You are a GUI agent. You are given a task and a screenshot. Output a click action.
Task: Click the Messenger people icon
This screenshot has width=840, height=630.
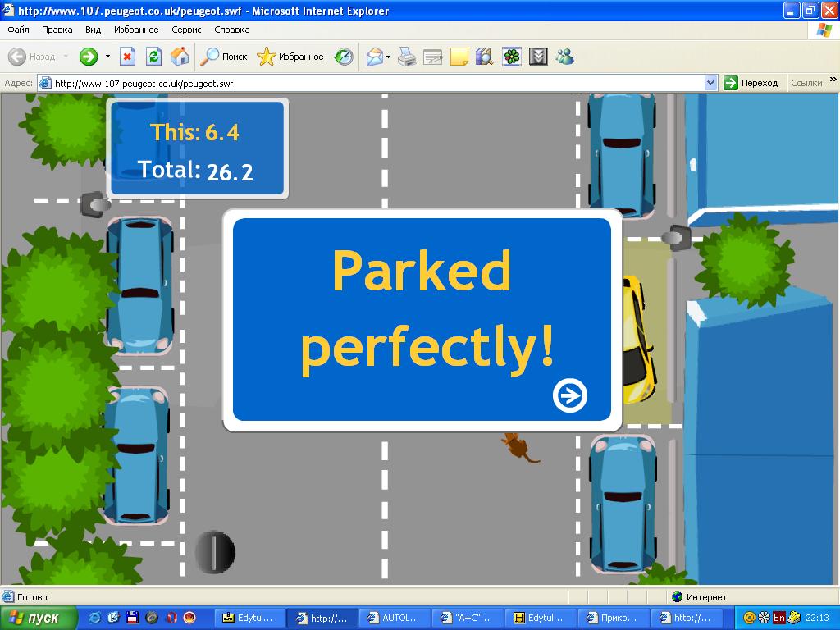pyautogui.click(x=564, y=57)
